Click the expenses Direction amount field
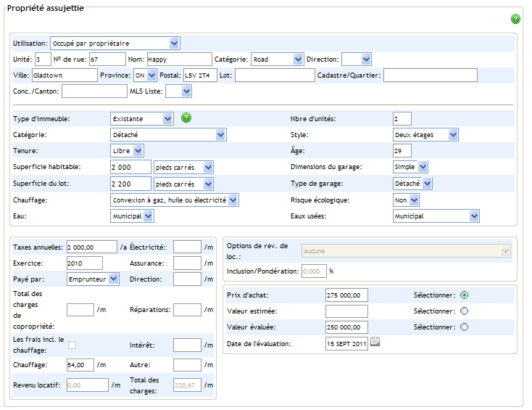This screenshot has height=410, width=532. tap(187, 279)
